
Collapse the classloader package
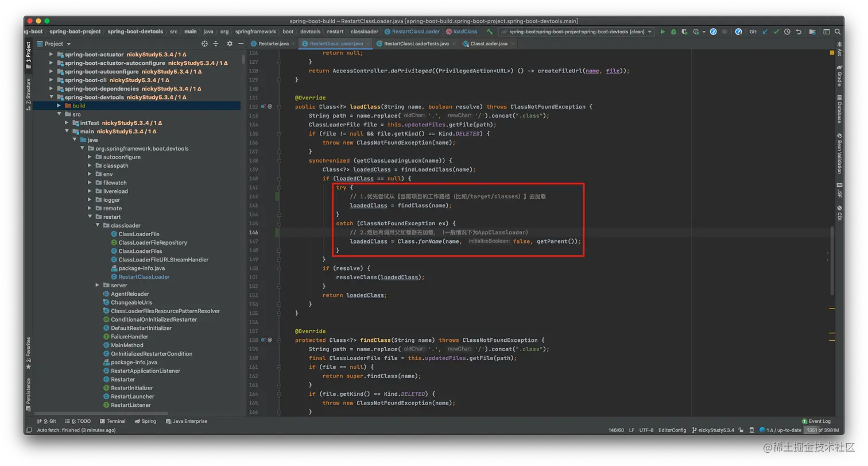[98, 225]
